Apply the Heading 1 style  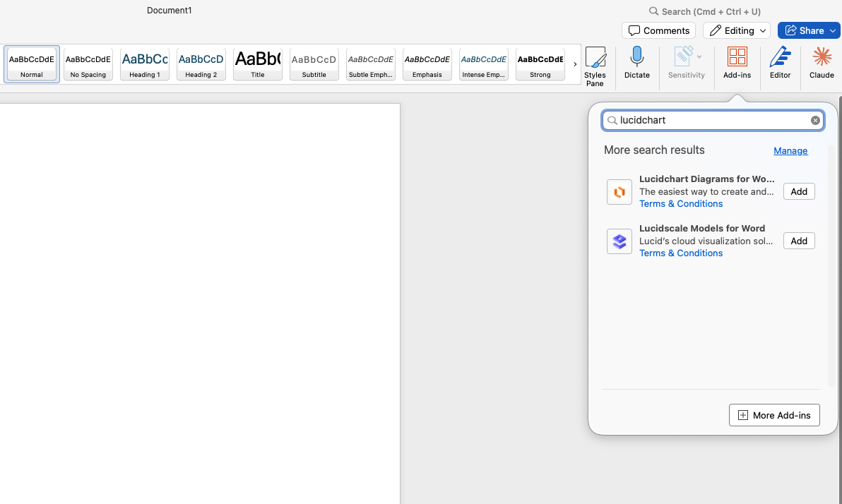144,64
